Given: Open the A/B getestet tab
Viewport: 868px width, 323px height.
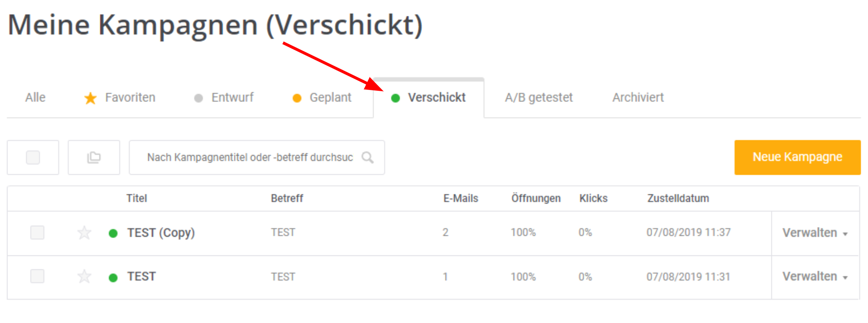Looking at the screenshot, I should click(538, 98).
